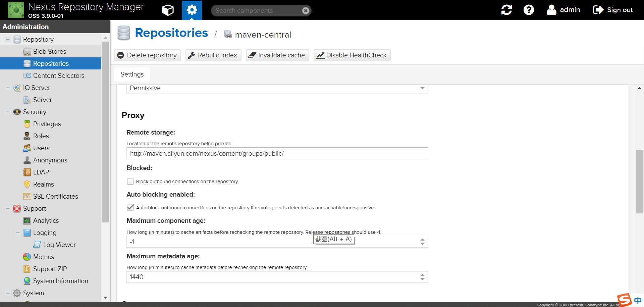Collapse the System tree node
This screenshot has width=644, height=307.
[7, 293]
